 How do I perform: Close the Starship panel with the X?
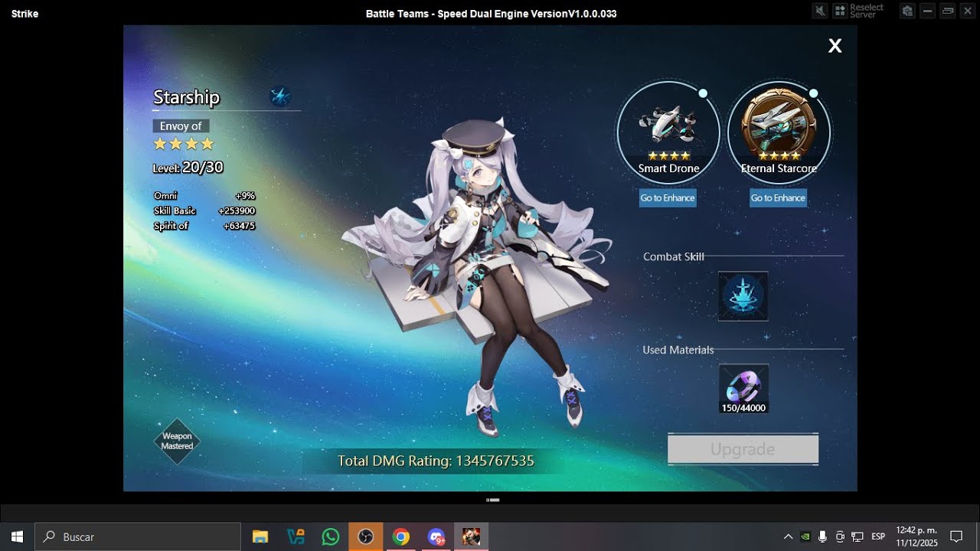click(x=835, y=46)
